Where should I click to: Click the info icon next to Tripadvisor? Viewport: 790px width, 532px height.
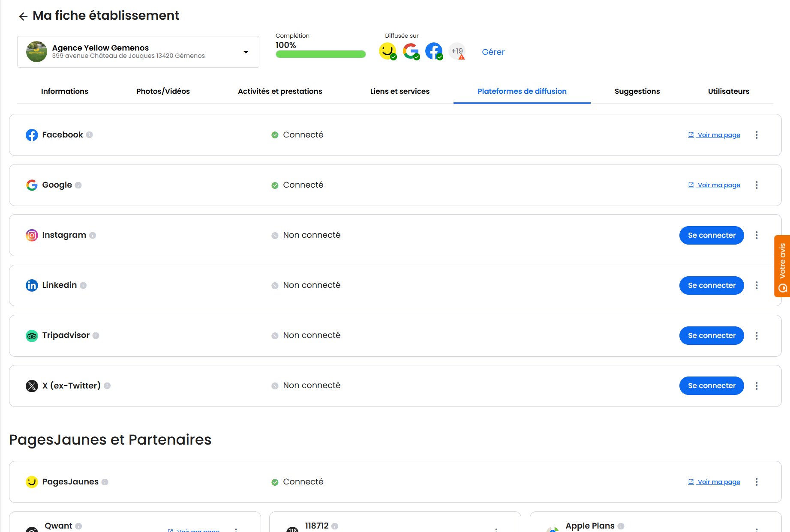coord(96,335)
